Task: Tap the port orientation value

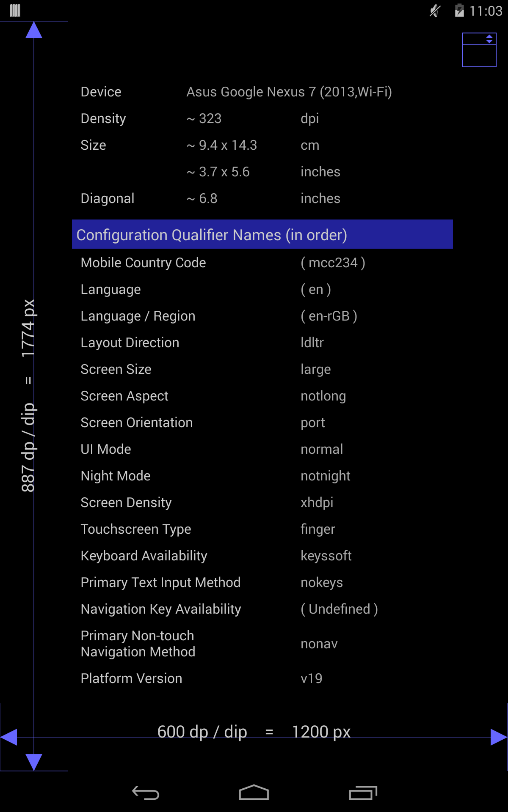Action: click(313, 423)
